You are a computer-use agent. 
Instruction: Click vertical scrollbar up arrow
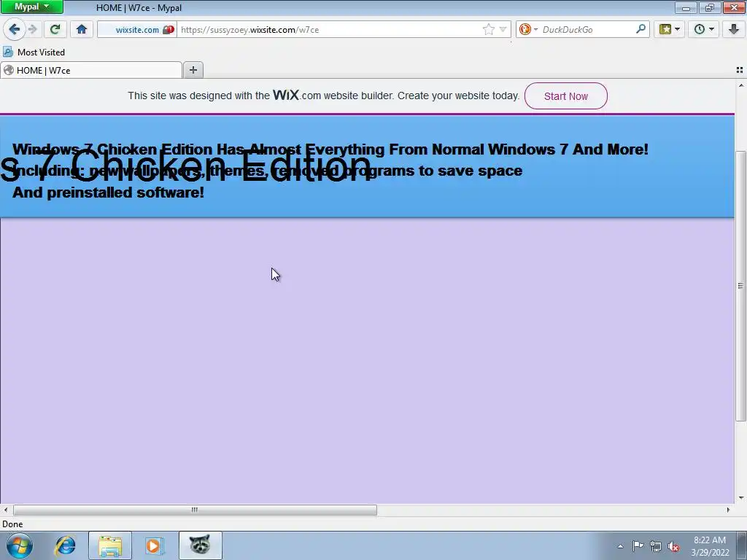point(741,86)
